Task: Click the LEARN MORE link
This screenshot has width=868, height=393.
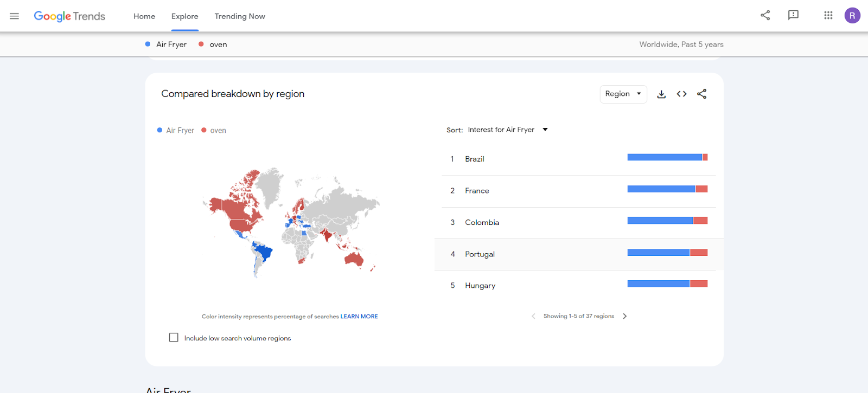Action: 359,317
